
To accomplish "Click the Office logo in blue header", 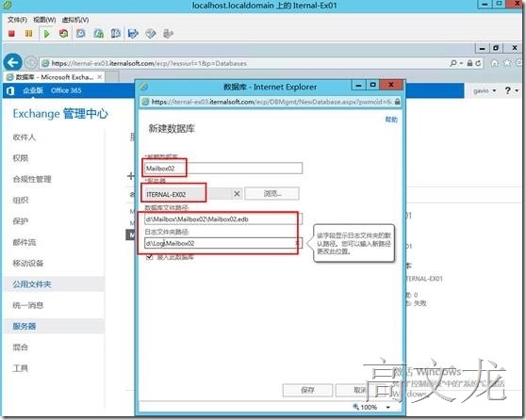I will coord(10,90).
